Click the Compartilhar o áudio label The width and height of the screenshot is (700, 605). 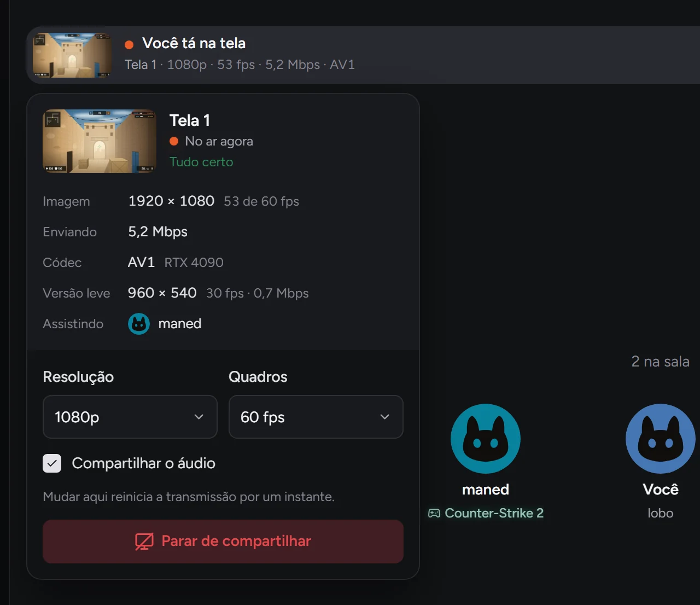[x=144, y=463]
